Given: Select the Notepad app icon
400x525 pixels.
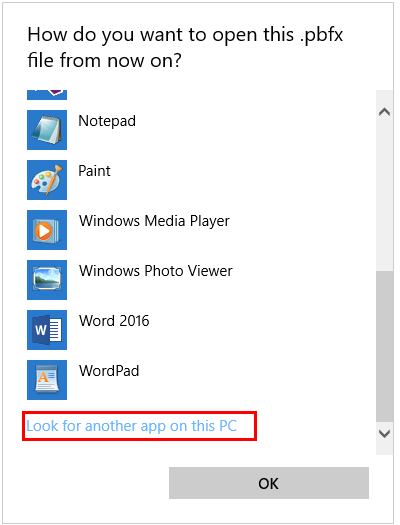Looking at the screenshot, I should click(x=47, y=130).
